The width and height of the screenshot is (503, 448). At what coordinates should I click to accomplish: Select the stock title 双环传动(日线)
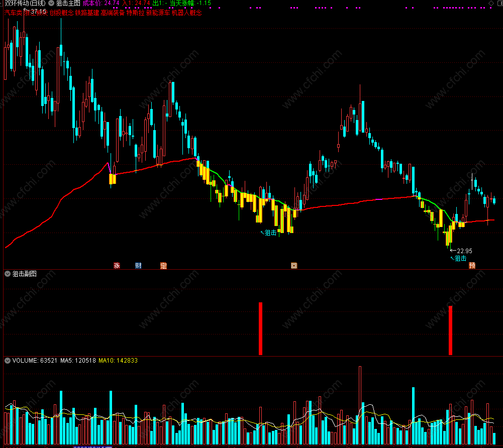coord(25,3)
